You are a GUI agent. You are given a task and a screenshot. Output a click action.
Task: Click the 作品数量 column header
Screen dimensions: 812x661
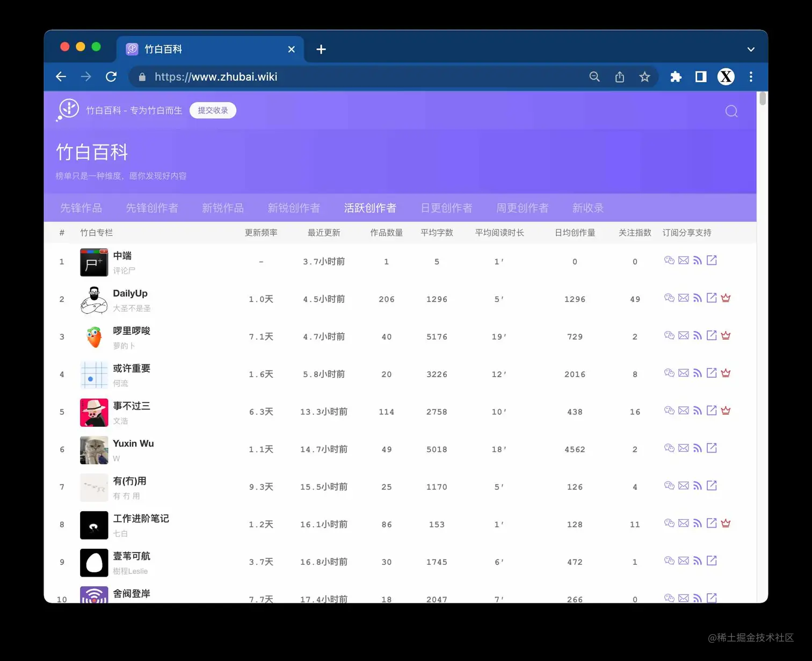(x=387, y=233)
